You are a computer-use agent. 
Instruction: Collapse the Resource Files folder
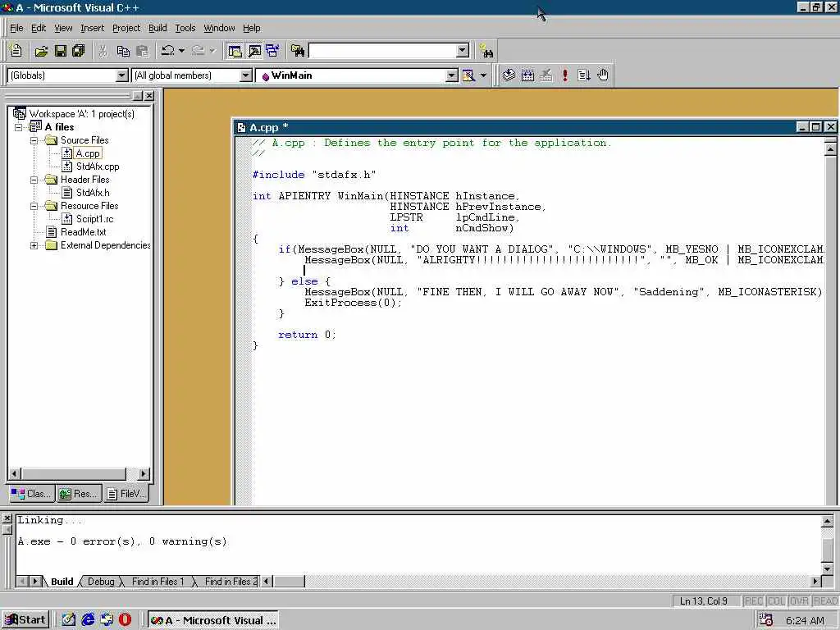(x=34, y=206)
